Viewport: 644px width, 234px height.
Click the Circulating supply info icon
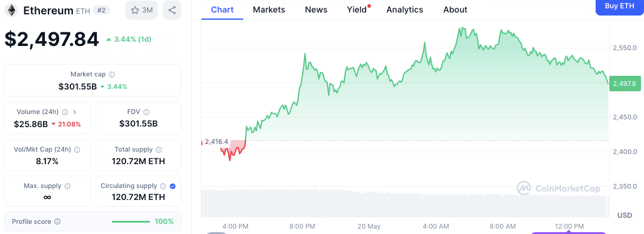click(x=163, y=186)
